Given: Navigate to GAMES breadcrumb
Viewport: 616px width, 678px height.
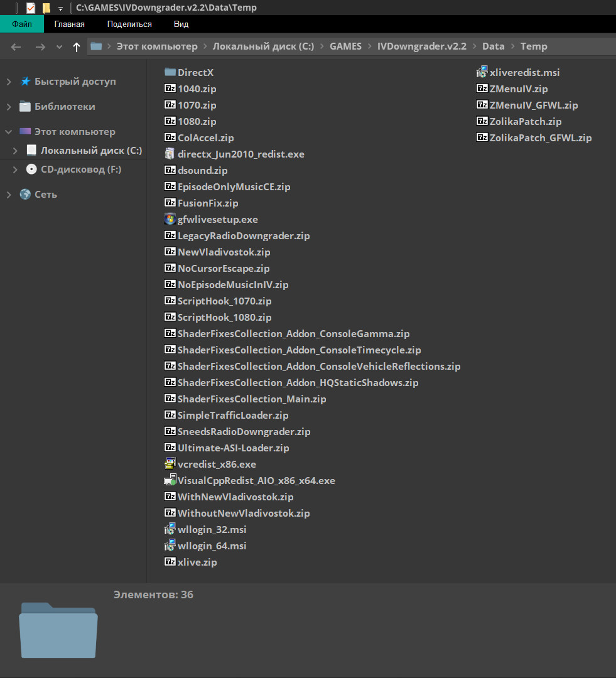Looking at the screenshot, I should point(345,46).
